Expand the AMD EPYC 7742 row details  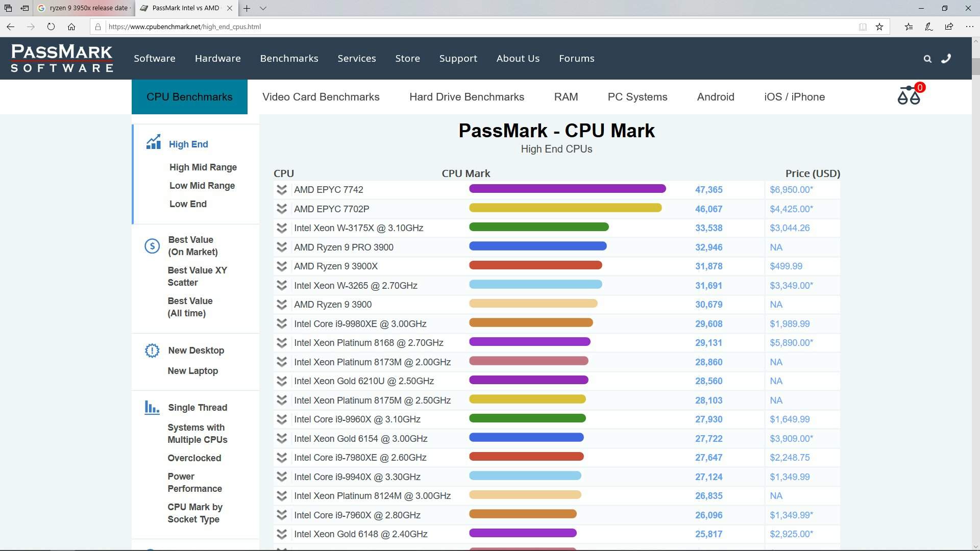(x=281, y=190)
